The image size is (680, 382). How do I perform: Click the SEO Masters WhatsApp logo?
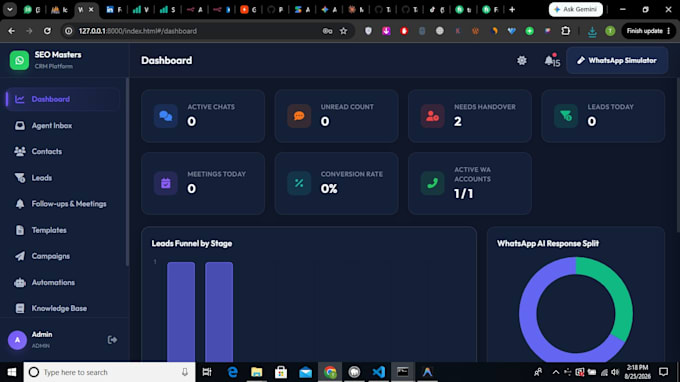[19, 60]
